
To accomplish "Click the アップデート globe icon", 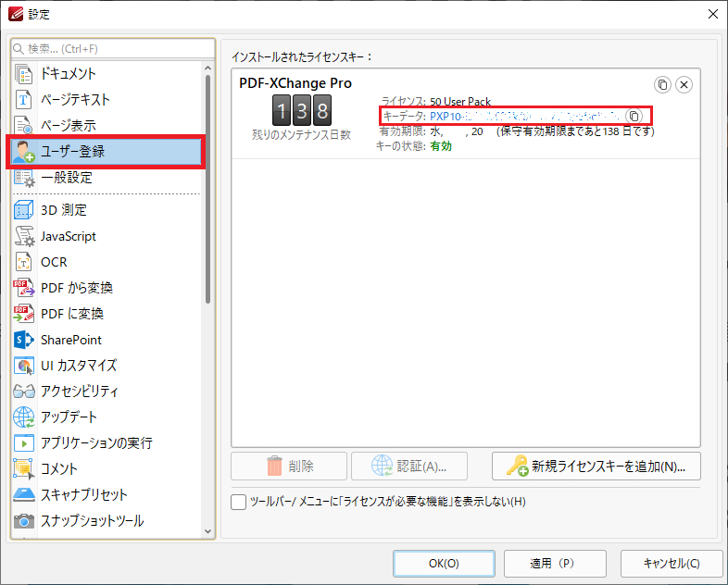I will [24, 417].
